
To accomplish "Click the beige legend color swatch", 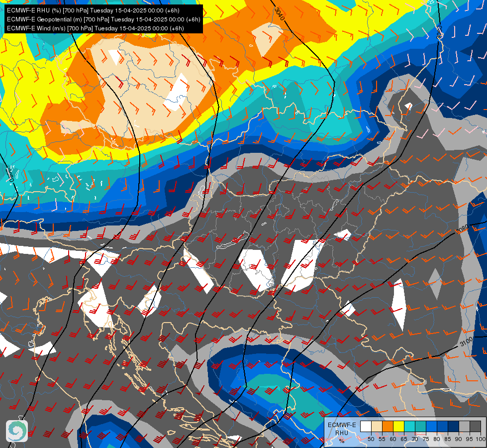I will pos(377,426).
